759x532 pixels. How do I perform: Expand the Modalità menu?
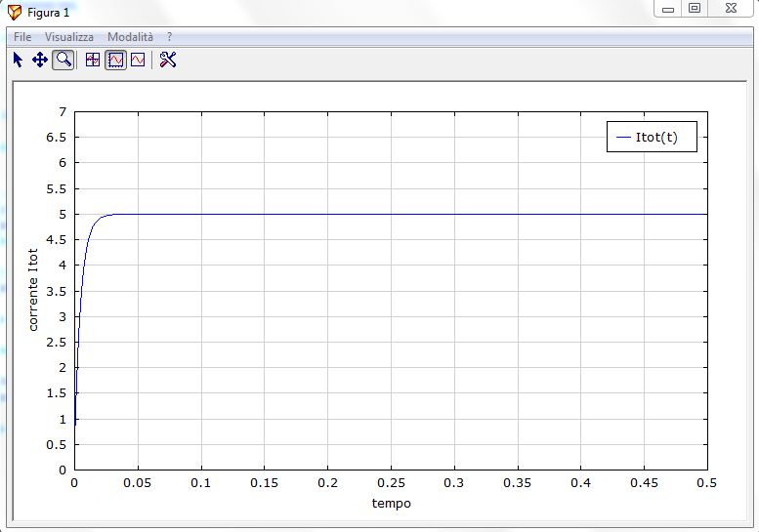click(x=131, y=36)
